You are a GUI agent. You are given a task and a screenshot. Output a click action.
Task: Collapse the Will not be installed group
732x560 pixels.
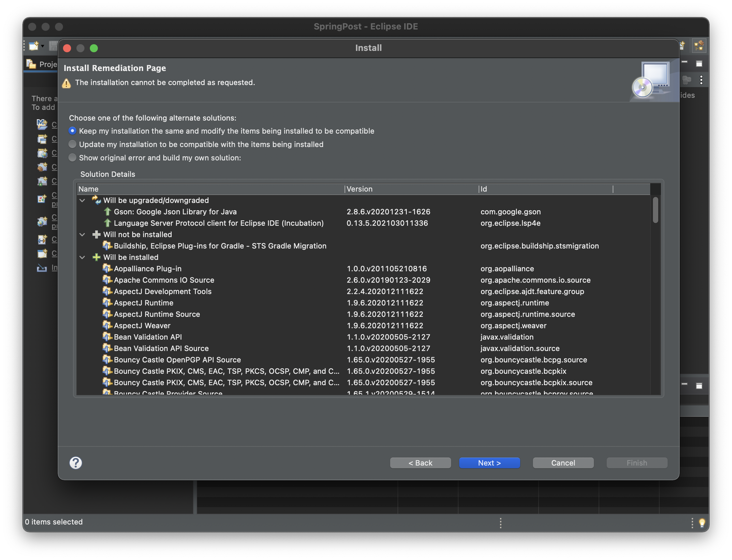(82, 234)
